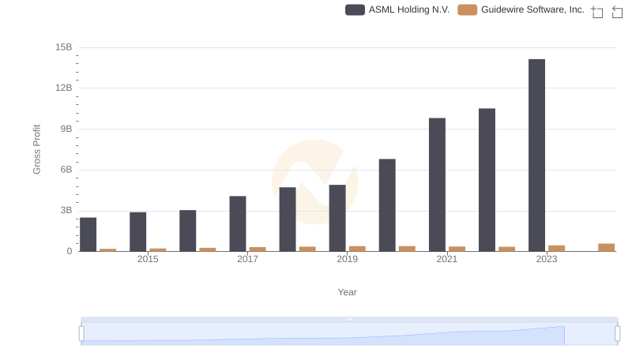Screen dimensions: 632x364
Task: Click the zoom reset restore icon
Action: coord(617,12)
